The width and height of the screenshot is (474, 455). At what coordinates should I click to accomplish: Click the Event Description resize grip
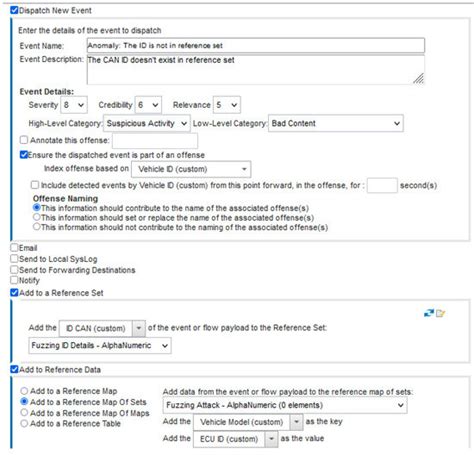point(419,79)
